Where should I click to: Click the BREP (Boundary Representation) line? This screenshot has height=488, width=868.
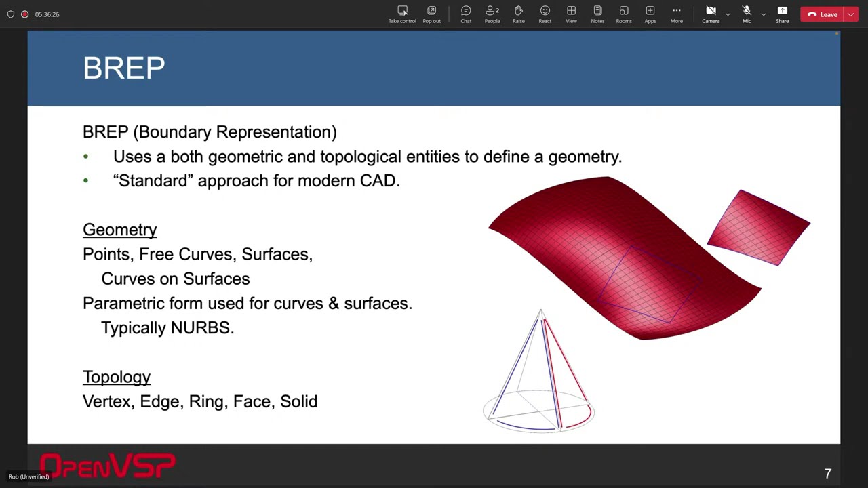pyautogui.click(x=210, y=132)
